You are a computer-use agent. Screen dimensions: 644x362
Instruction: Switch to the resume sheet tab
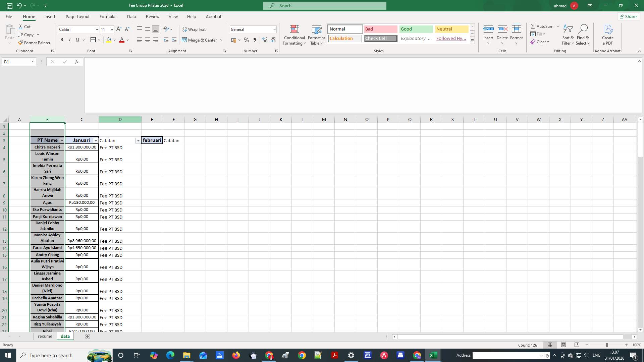pyautogui.click(x=45, y=336)
